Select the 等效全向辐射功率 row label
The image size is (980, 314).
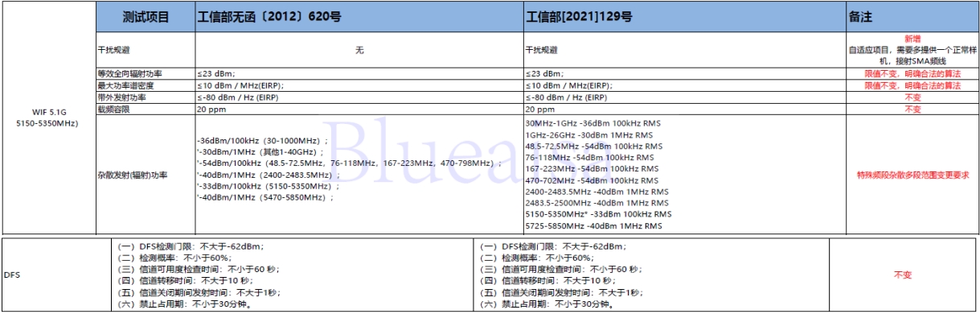(x=146, y=74)
